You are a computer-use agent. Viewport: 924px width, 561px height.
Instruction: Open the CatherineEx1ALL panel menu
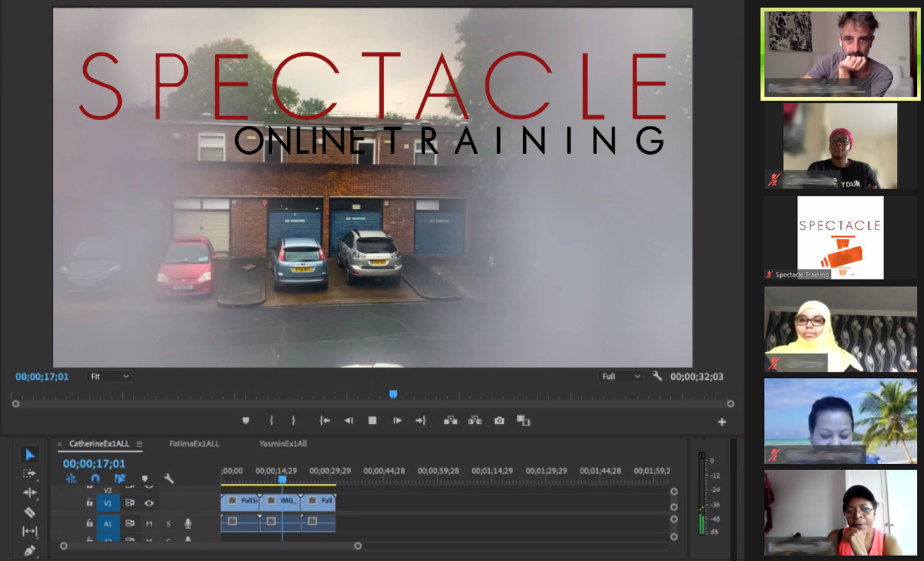click(x=139, y=444)
